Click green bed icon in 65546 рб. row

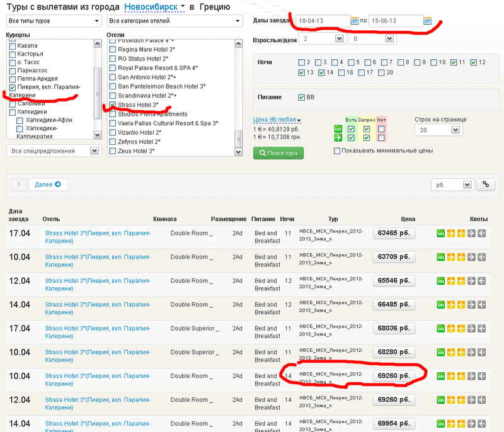440,281
